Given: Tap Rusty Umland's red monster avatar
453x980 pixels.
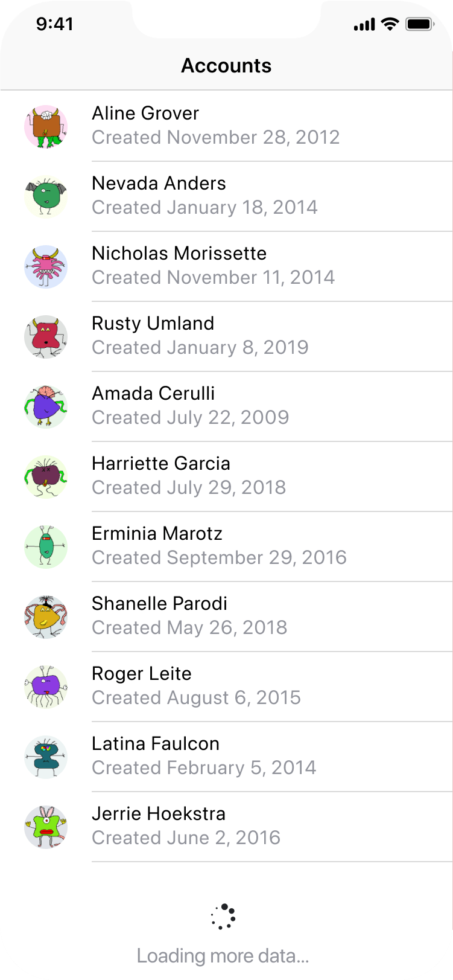Looking at the screenshot, I should [x=46, y=336].
